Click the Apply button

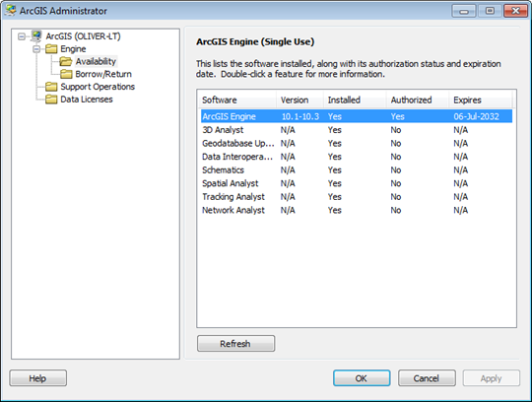492,378
